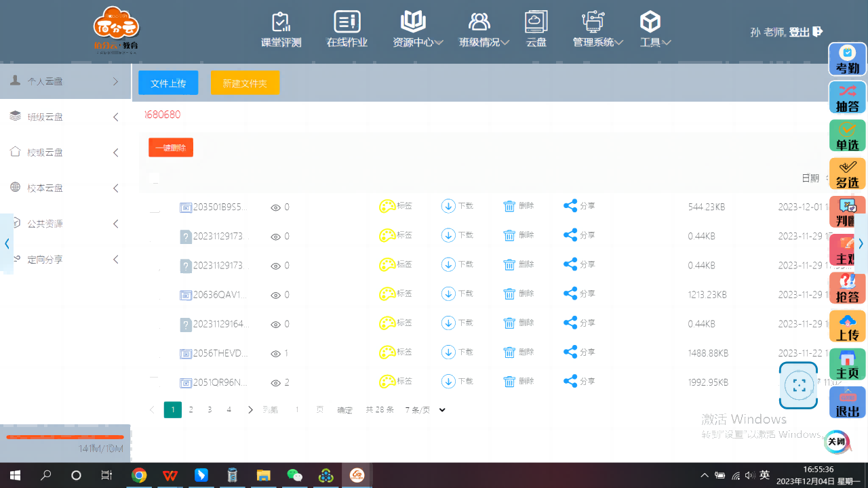The image size is (868, 488).
Task: Open the 抢答 quick-answer tool
Action: (847, 288)
